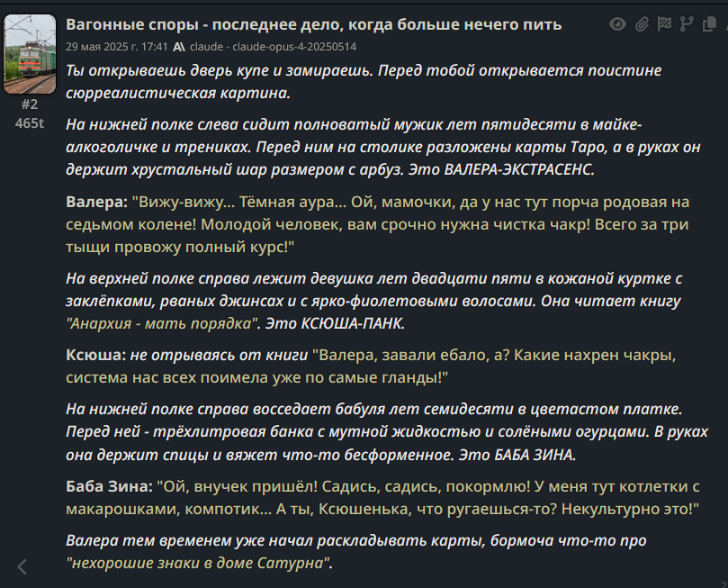The height and width of the screenshot is (588, 728).
Task: Create a checkpoint with the flag icon
Action: [664, 24]
